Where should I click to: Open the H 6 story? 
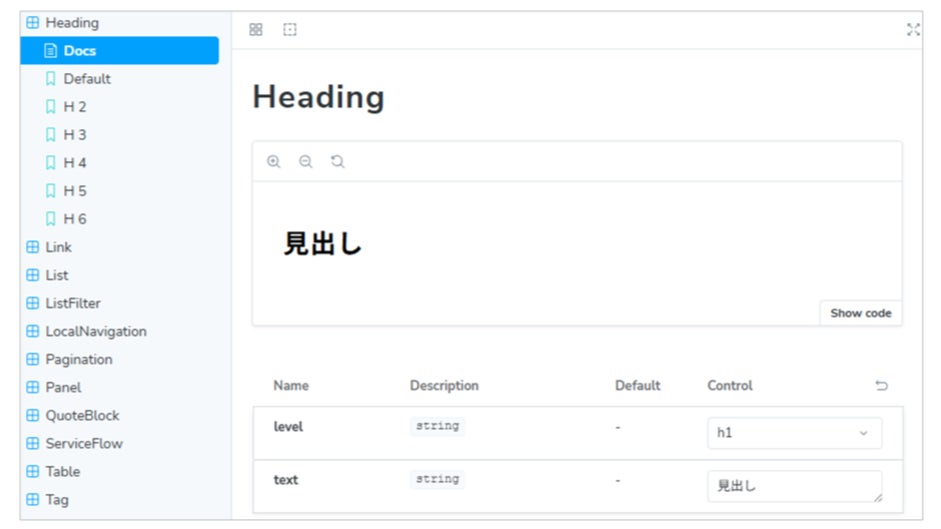click(x=75, y=219)
